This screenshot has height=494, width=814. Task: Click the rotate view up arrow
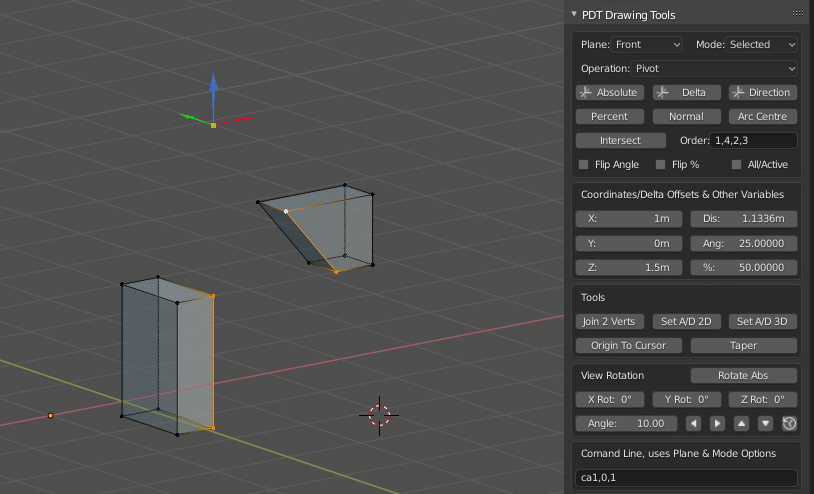(x=741, y=423)
